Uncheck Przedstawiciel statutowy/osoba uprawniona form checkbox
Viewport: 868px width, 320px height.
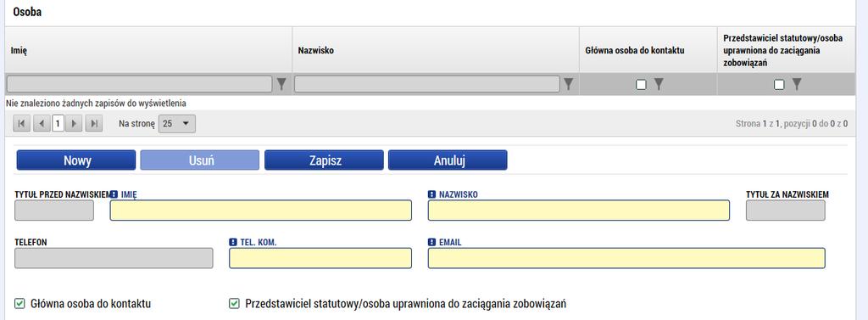pyautogui.click(x=234, y=303)
